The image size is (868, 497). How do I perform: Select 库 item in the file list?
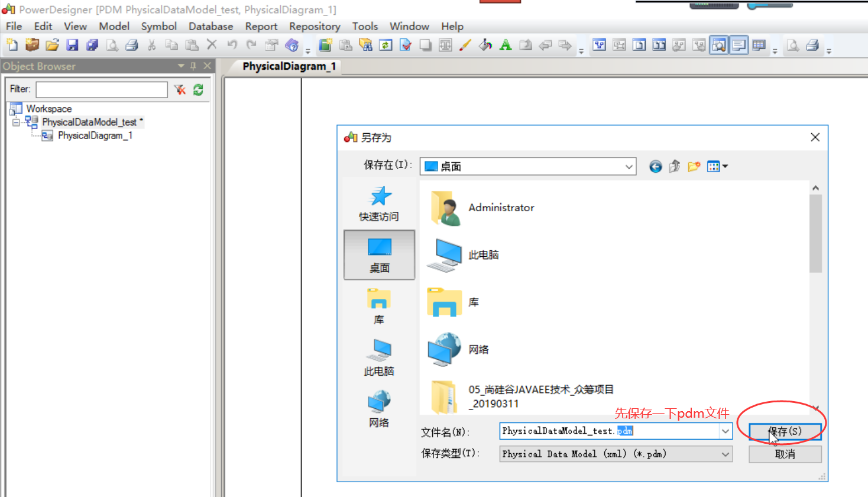point(453,302)
